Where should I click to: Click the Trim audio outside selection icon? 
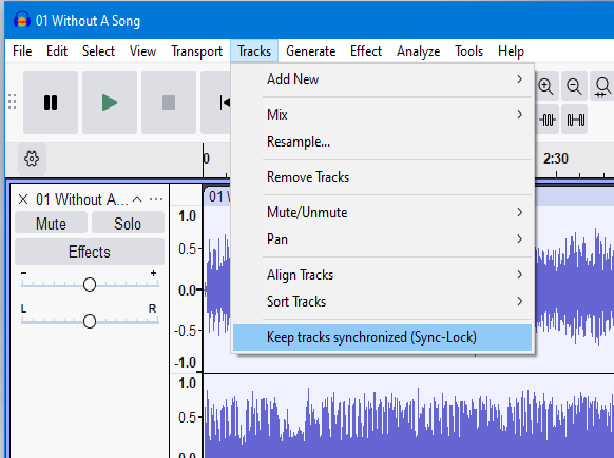click(x=548, y=120)
